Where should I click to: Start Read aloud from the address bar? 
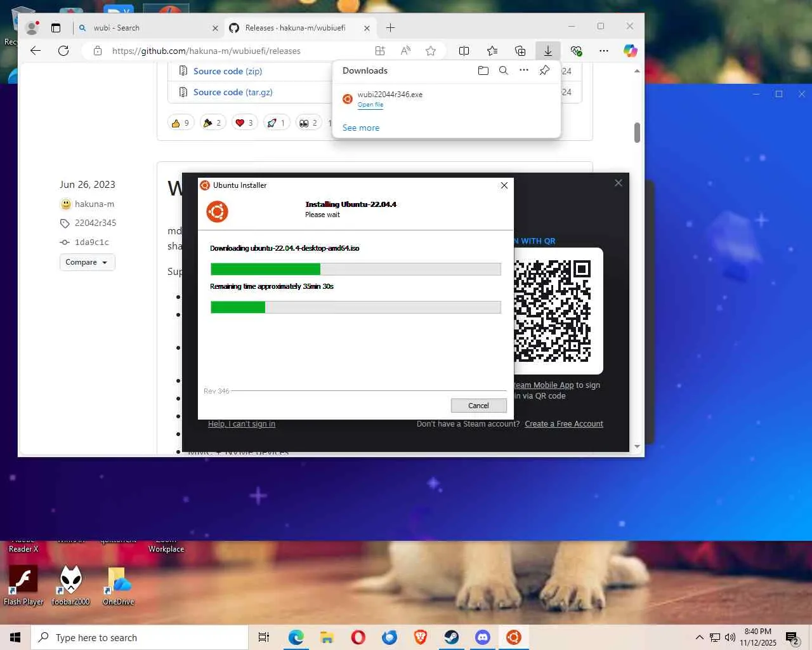[x=405, y=51]
